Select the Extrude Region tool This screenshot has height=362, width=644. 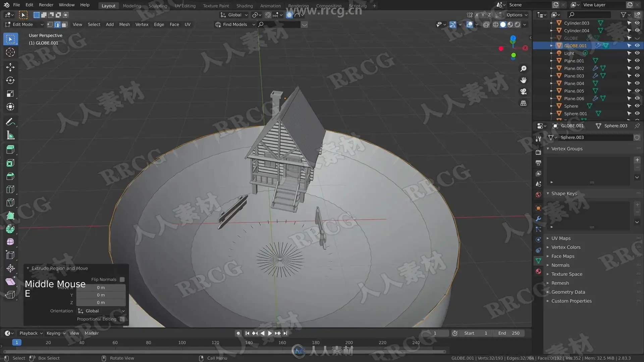tap(10, 149)
